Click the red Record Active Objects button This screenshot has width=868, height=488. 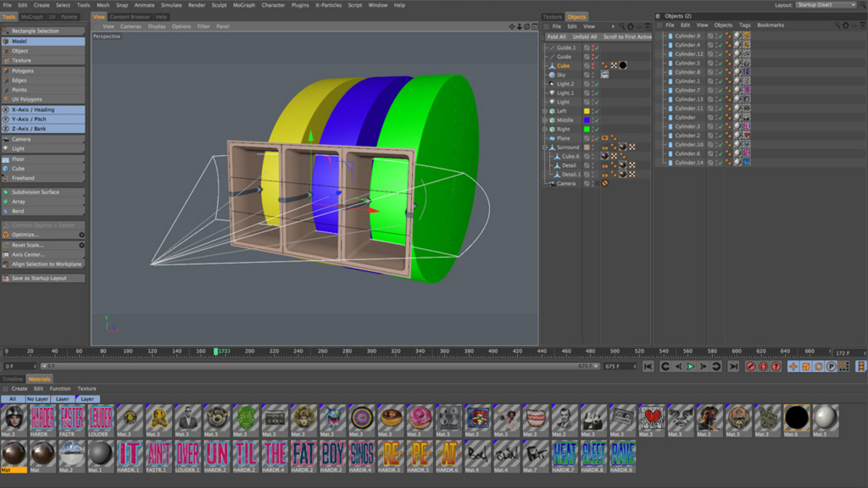click(x=750, y=367)
